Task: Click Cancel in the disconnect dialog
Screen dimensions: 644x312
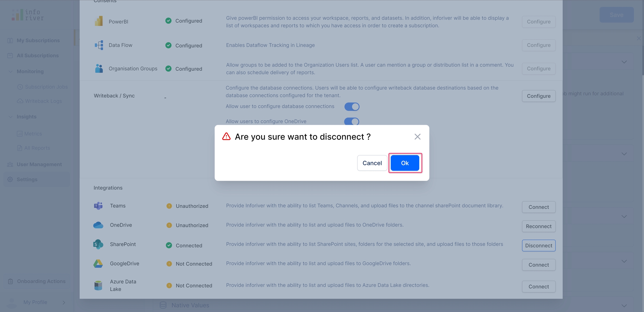Action: point(372,163)
